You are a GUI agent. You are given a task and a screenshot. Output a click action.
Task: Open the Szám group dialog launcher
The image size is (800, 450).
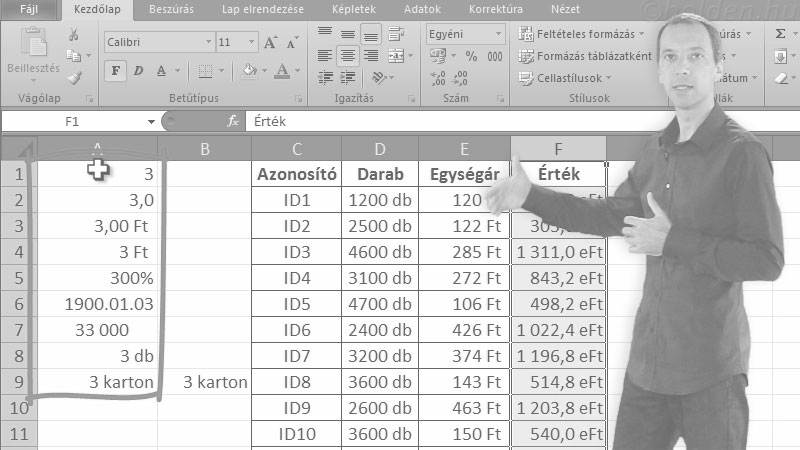click(x=501, y=99)
